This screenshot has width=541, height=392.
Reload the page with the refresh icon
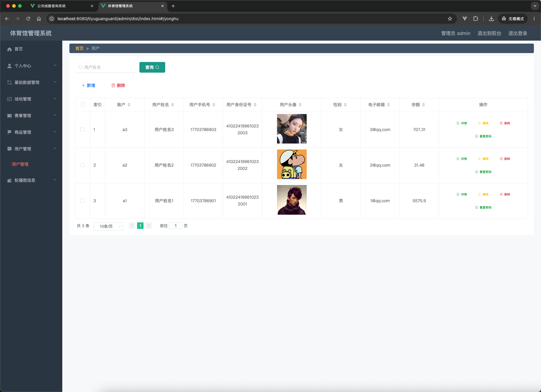[28, 19]
